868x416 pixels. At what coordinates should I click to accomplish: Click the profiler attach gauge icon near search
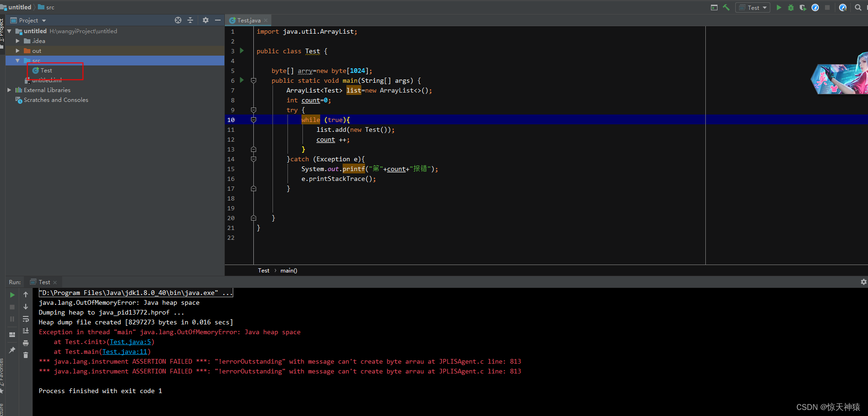point(843,7)
